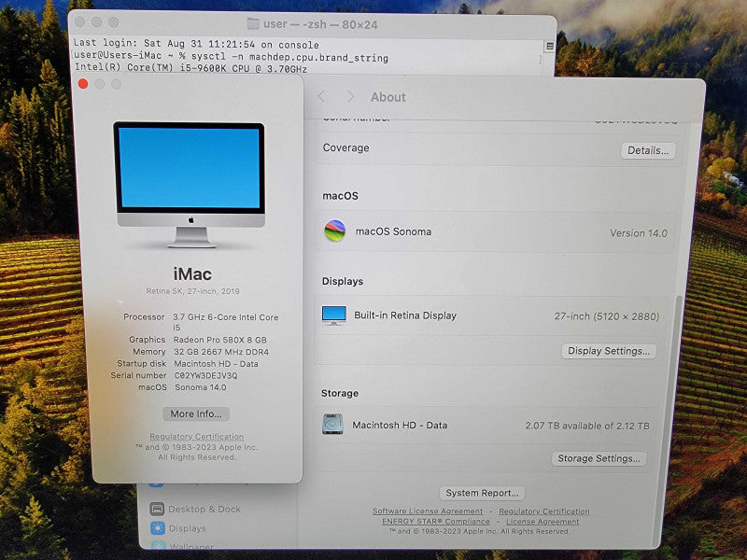Click the 'Sonoma 14.0' value in About This Mac
Viewport: 747px width, 560px height.
point(201,387)
